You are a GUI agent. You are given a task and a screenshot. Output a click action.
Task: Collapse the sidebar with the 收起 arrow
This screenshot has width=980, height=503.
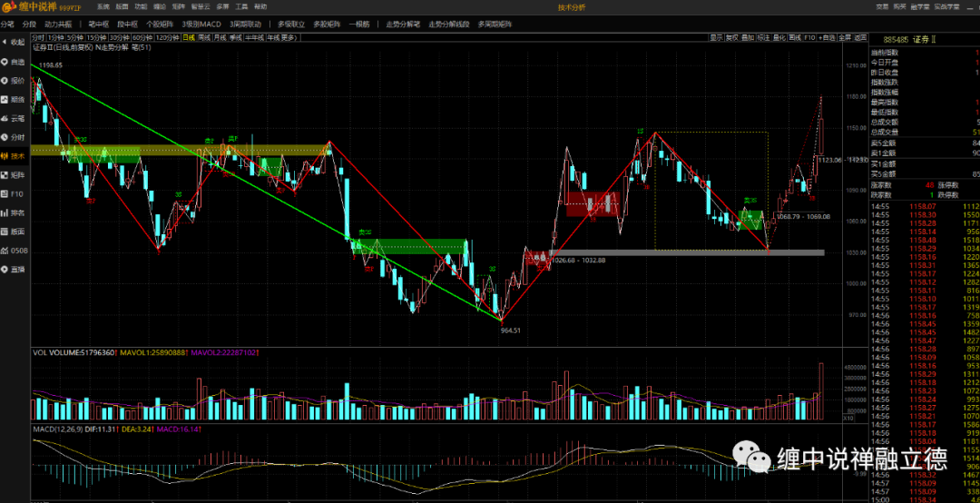pos(5,42)
